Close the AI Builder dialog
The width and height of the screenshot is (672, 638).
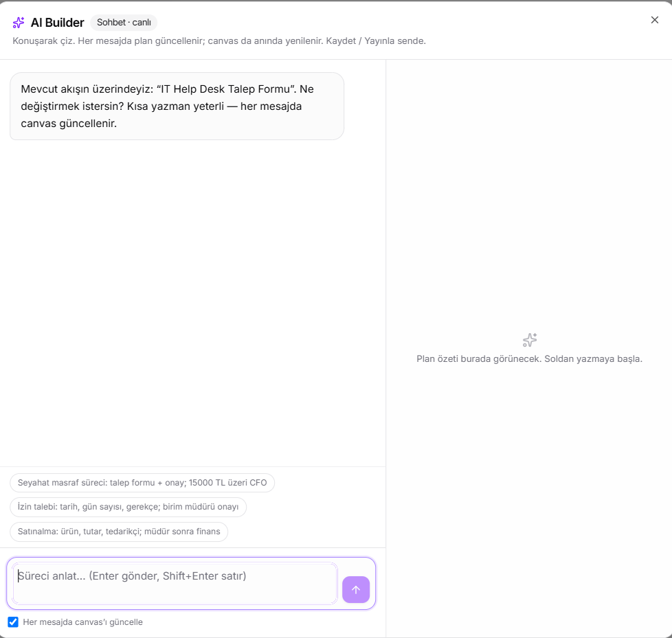654,20
